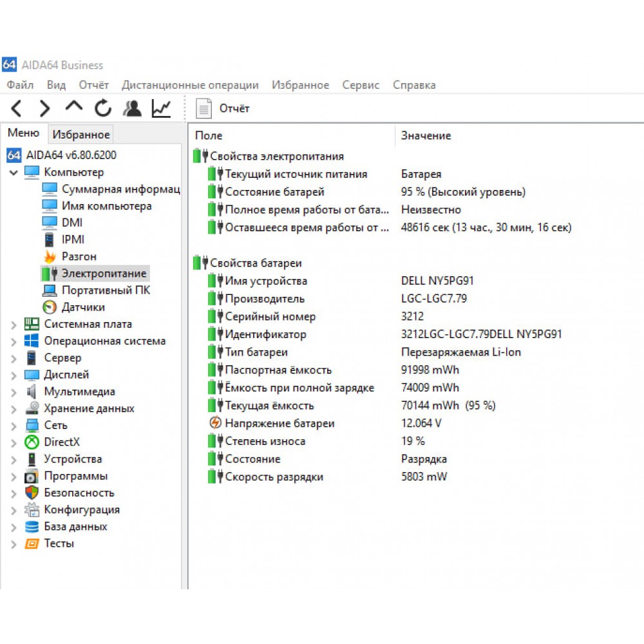Select the Датчики gauge icon

click(50, 307)
